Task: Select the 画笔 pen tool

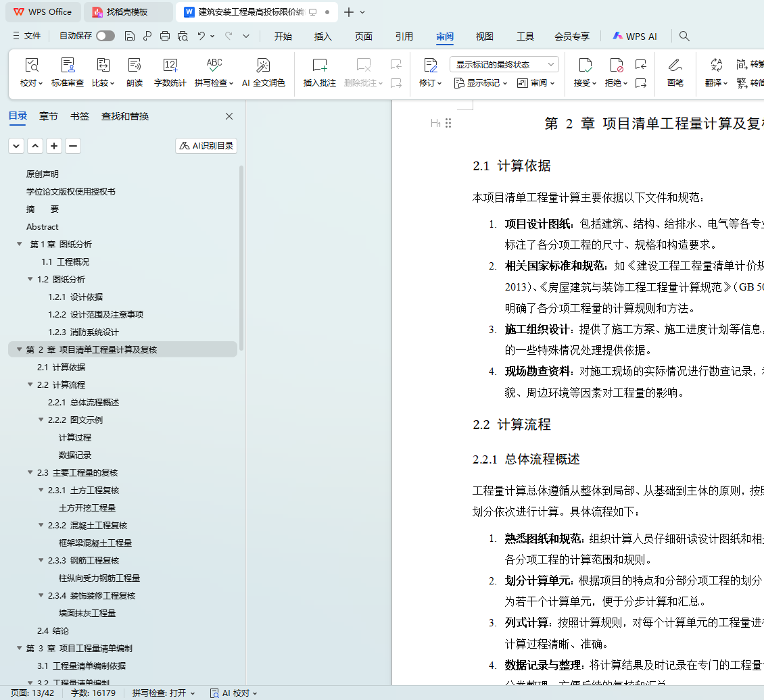Action: click(675, 66)
